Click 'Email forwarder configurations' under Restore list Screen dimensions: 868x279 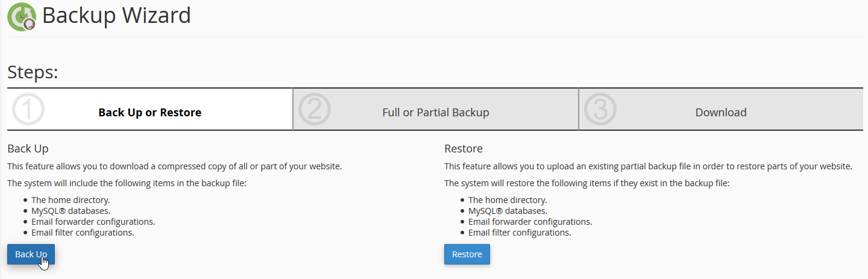click(530, 222)
